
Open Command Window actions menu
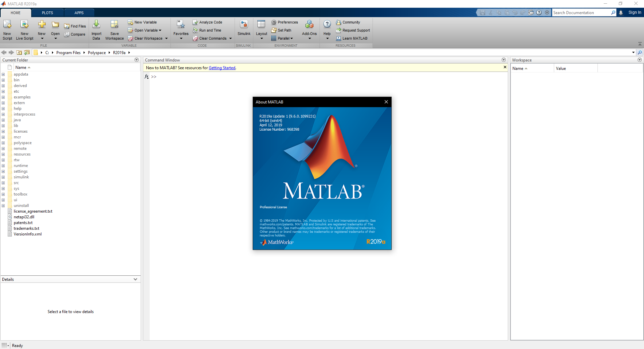[x=504, y=60]
